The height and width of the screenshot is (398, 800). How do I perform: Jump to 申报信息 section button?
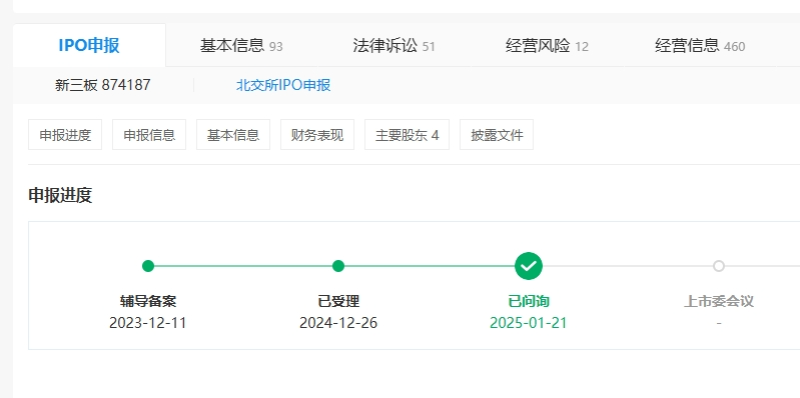pos(149,135)
